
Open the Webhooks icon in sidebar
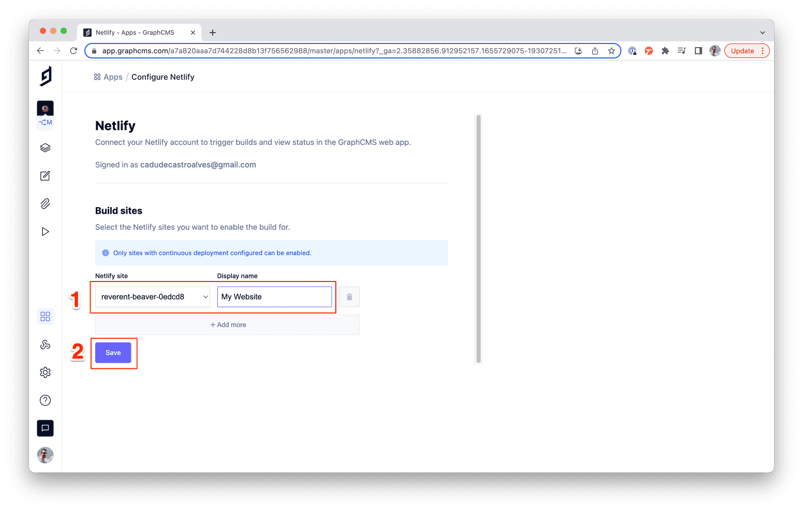(x=45, y=345)
